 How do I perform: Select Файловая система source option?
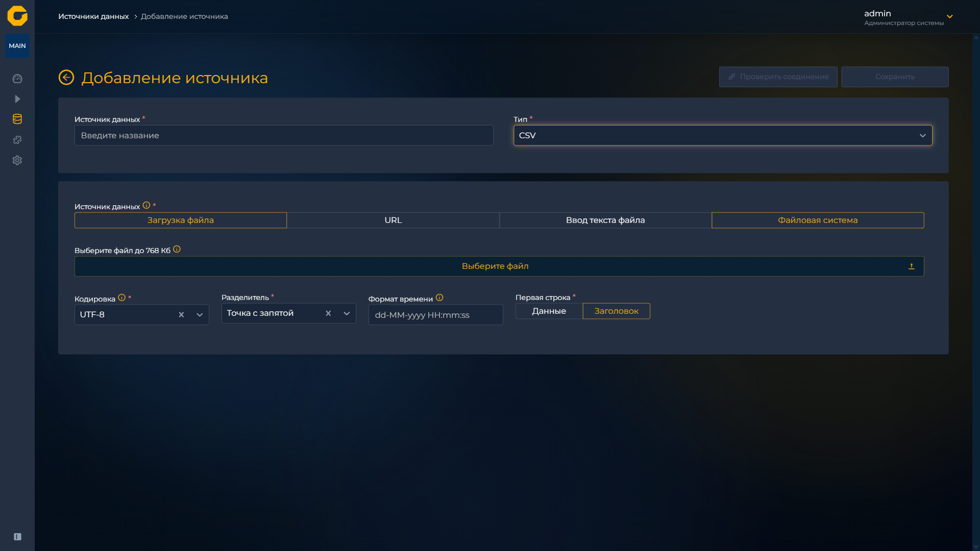point(818,220)
